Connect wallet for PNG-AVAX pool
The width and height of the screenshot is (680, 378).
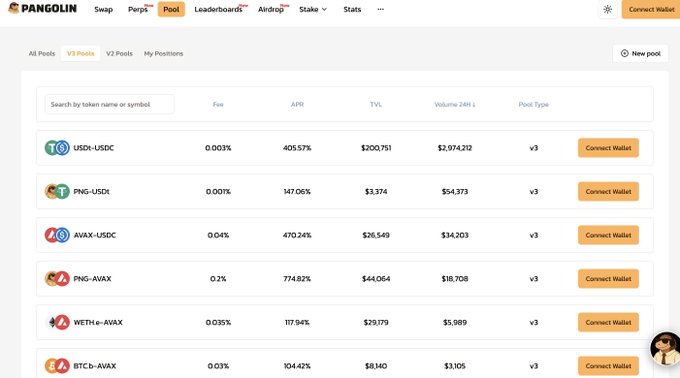608,279
